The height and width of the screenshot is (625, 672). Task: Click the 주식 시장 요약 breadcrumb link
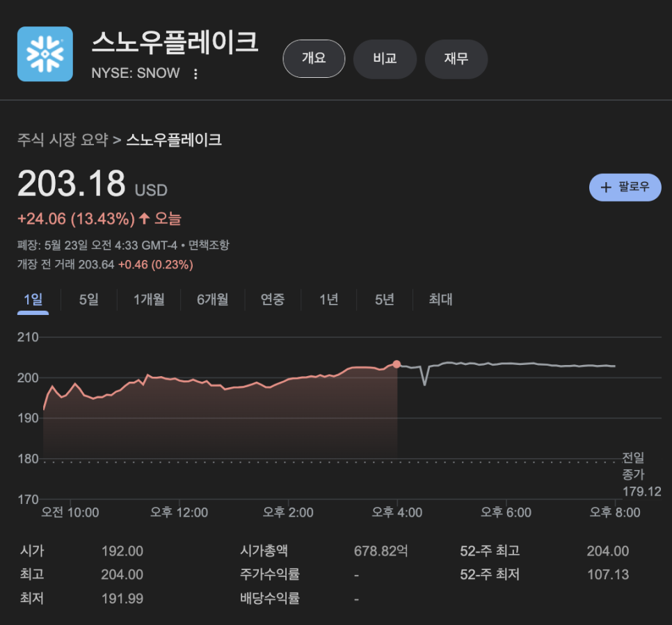[x=63, y=140]
